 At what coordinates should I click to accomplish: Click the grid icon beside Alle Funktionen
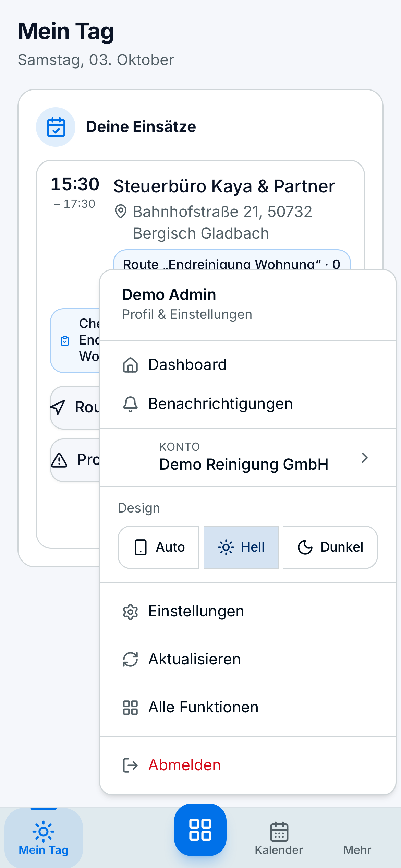click(x=130, y=708)
